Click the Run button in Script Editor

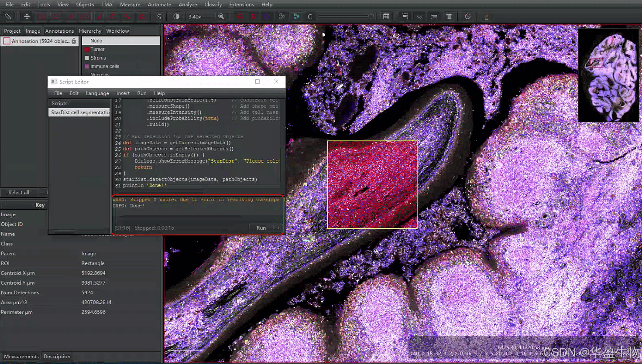[261, 228]
